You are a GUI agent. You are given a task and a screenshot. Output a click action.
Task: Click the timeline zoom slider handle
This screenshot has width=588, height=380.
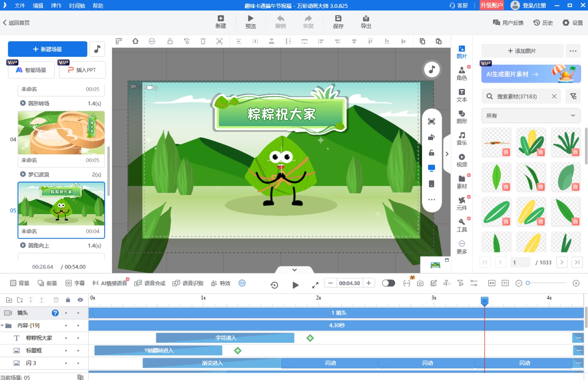pyautogui.click(x=528, y=283)
